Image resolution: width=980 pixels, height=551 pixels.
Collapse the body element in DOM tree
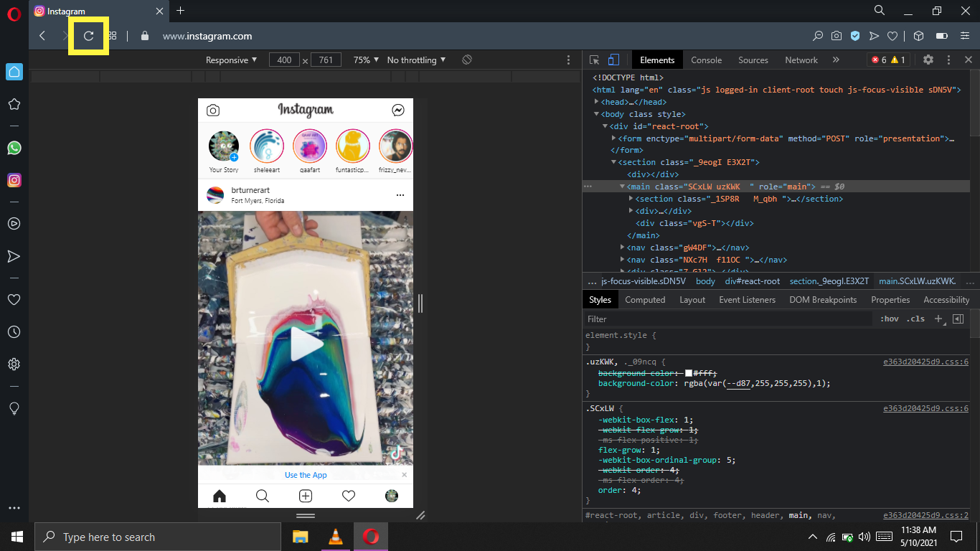tap(596, 114)
